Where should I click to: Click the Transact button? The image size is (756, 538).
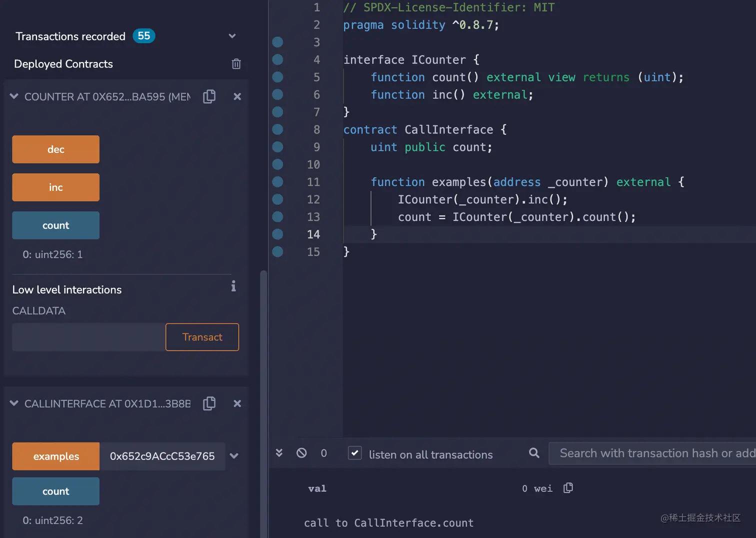tap(202, 337)
